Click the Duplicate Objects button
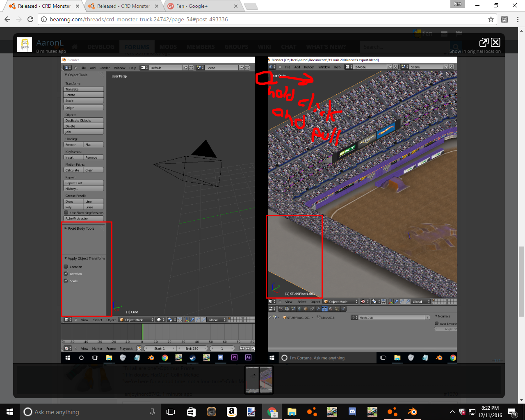Screen dimensions: 525x420 [84, 121]
